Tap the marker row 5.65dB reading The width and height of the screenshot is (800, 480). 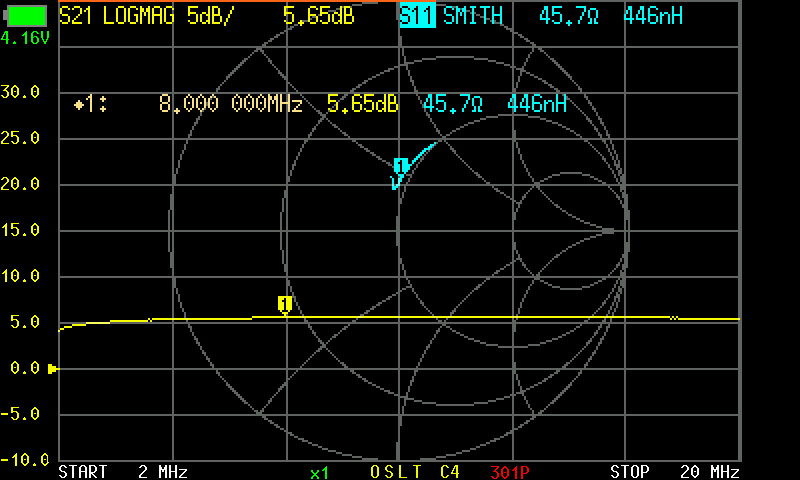coord(362,104)
